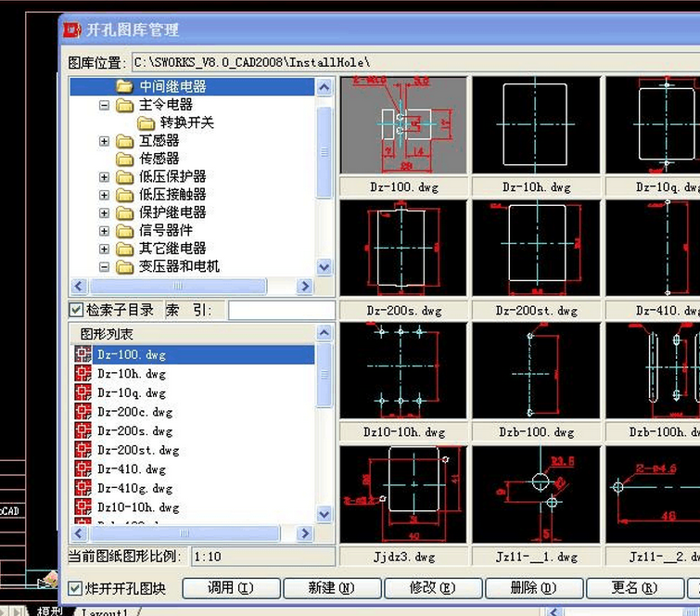Click the Dz-100.dwg file icon in list
Screen dimensions: 700x616
(83, 354)
